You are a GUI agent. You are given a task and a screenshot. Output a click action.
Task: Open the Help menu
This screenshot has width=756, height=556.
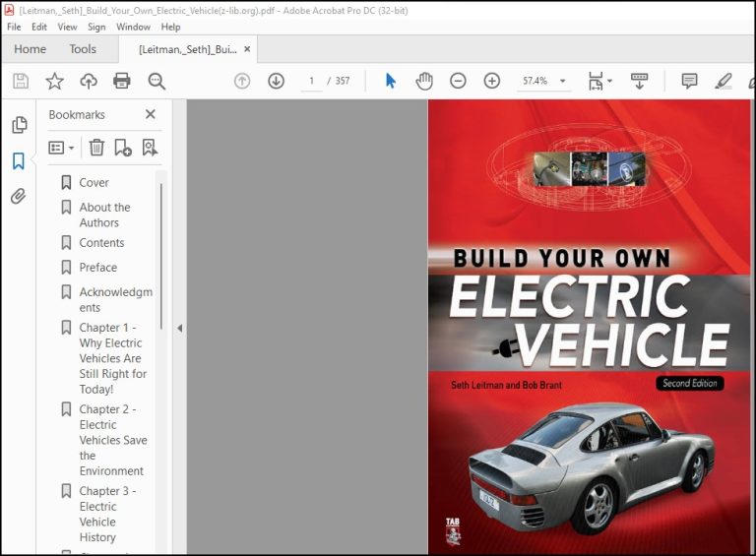170,27
